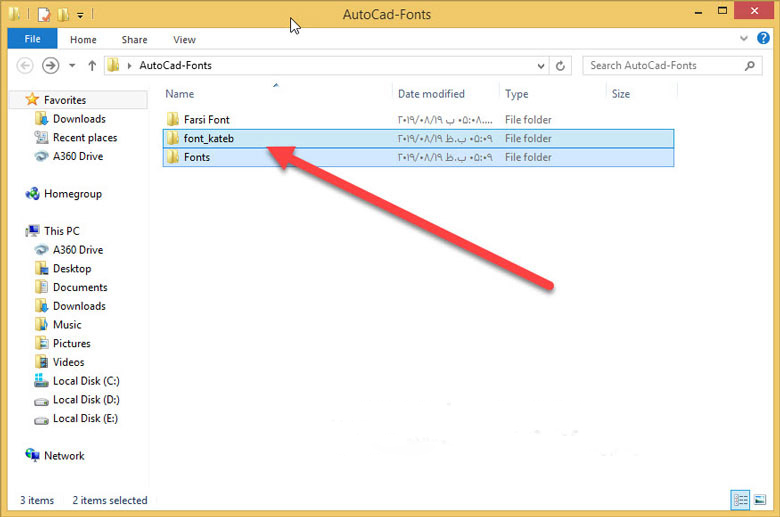
Task: Open Pictures folder in navigation pane
Action: (72, 343)
